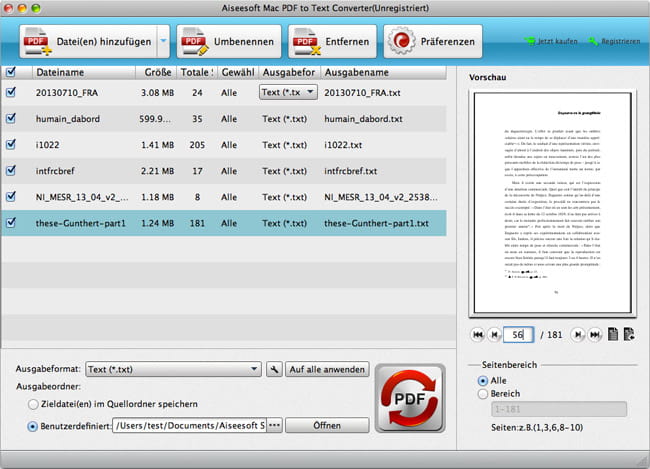The image size is (650, 469).
Task: Uncheck the intfrcbref file checkbox
Action: [x=11, y=170]
